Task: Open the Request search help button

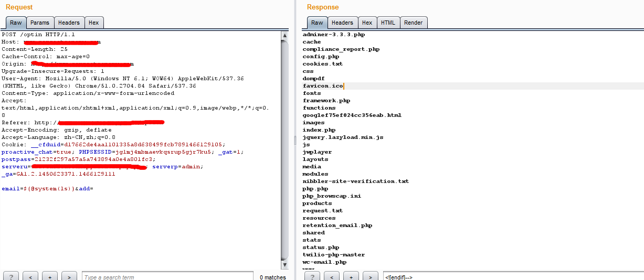Action: pos(11,276)
